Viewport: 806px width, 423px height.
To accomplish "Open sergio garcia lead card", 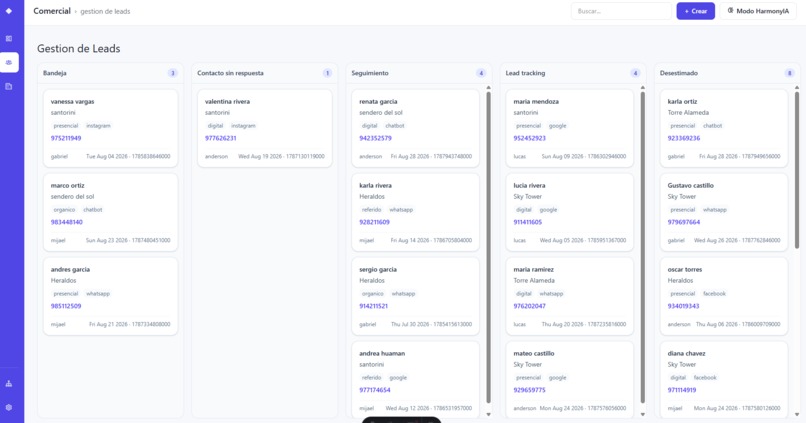I will click(x=415, y=296).
